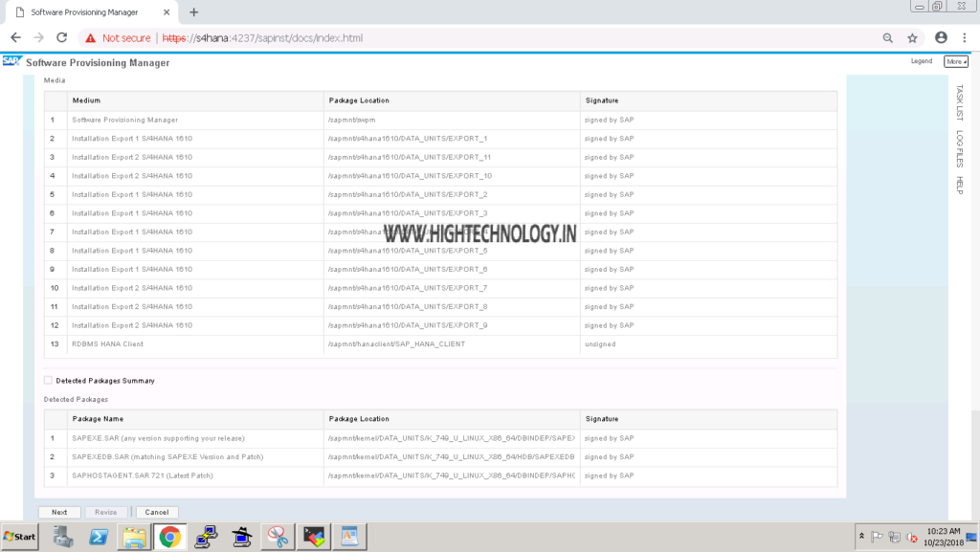Open Snipping Tool from taskbar
Image resolution: width=980 pixels, height=552 pixels.
[x=278, y=537]
